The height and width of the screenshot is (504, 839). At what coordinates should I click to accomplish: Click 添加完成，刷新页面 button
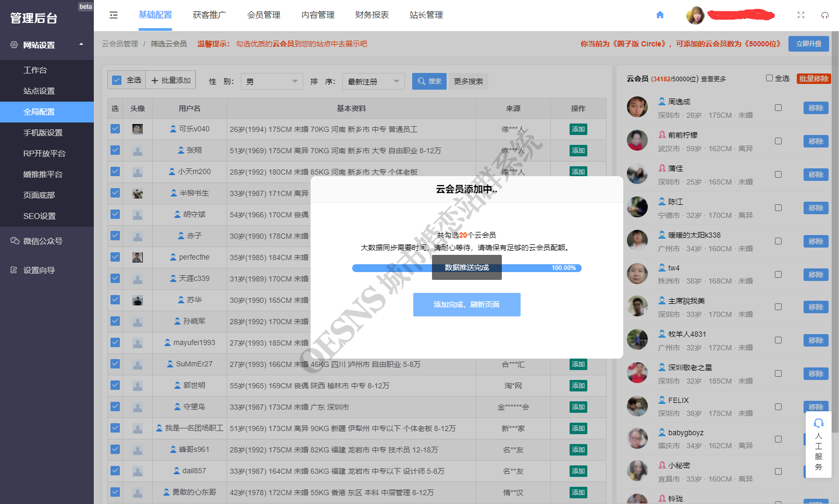tap(466, 304)
